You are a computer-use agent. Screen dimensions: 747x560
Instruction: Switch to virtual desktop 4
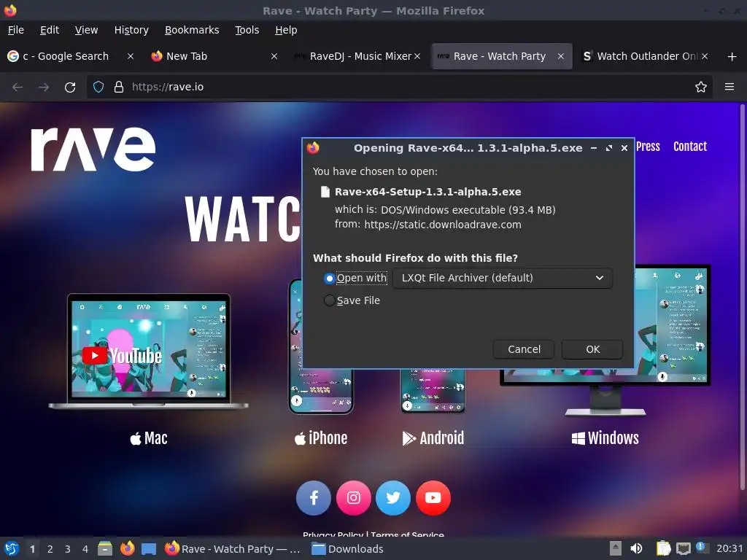click(x=85, y=549)
